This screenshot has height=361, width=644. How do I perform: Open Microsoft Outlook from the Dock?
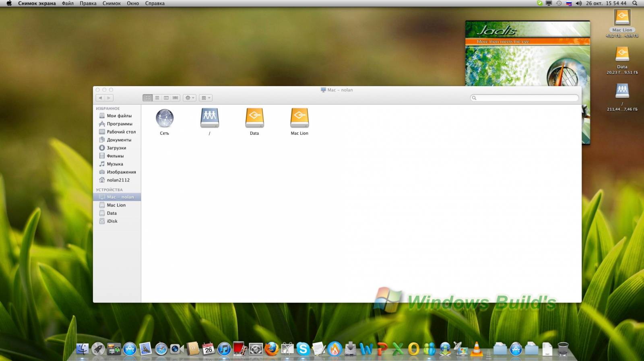coord(413,349)
